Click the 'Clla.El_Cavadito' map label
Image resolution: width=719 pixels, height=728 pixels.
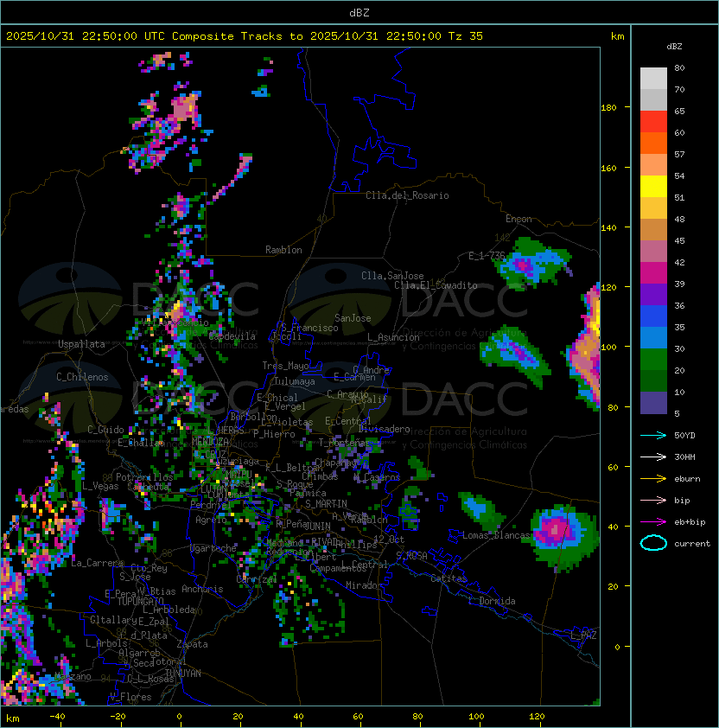coord(436,285)
